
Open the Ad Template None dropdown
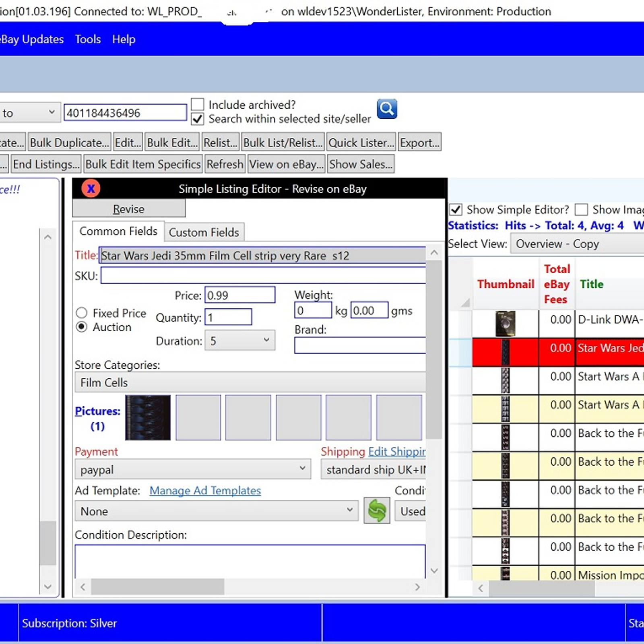(217, 511)
